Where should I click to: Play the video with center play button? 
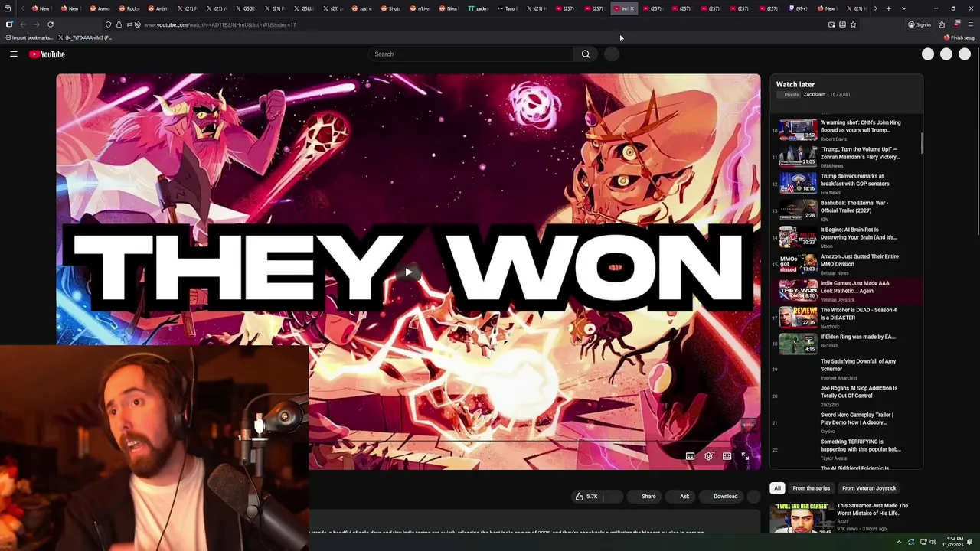[408, 272]
